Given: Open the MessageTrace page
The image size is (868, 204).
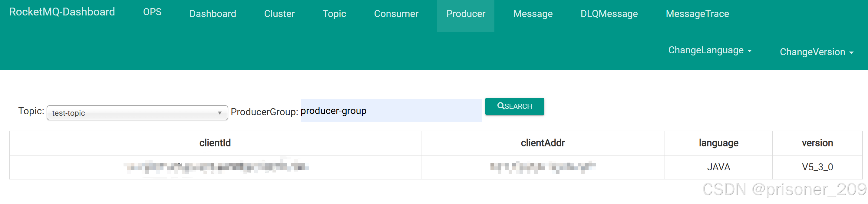Looking at the screenshot, I should 697,14.
